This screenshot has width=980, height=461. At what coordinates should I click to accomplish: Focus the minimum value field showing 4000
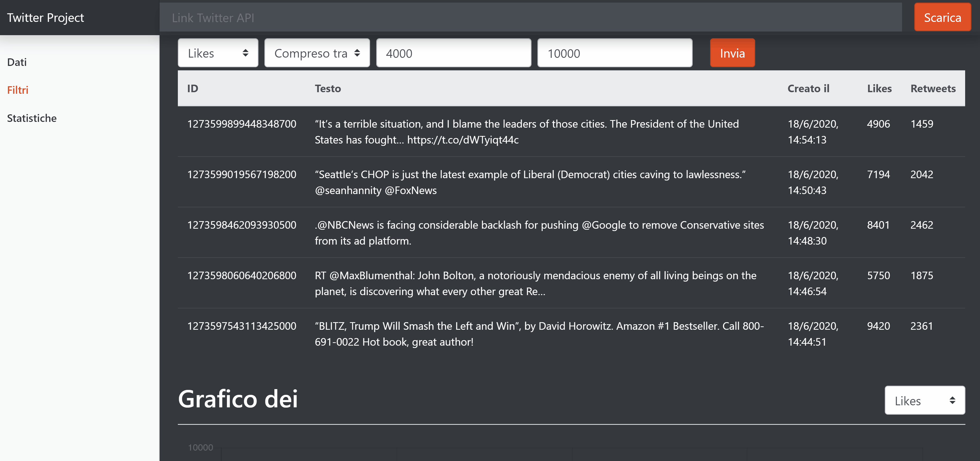(x=453, y=53)
